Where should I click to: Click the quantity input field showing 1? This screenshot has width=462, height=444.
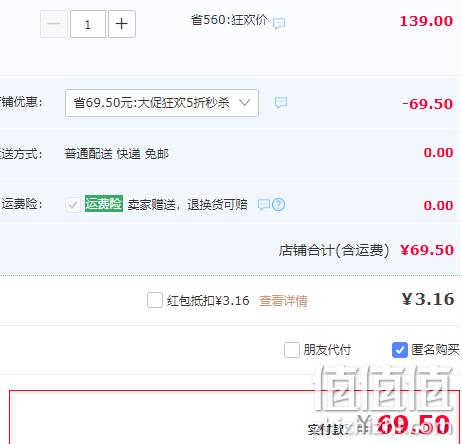[x=88, y=24]
